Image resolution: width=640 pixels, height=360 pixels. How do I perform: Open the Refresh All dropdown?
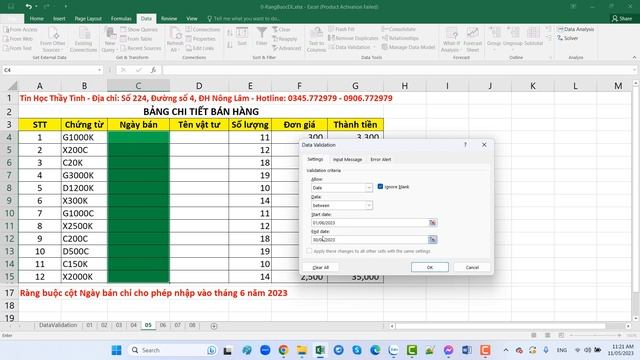click(175, 40)
